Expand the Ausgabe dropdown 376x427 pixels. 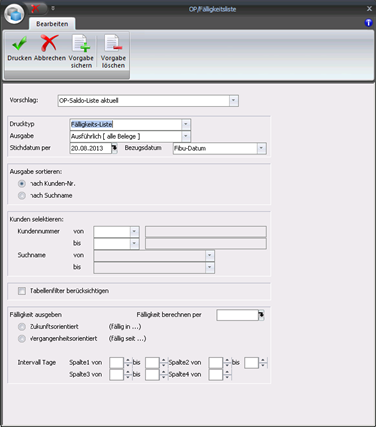point(186,136)
